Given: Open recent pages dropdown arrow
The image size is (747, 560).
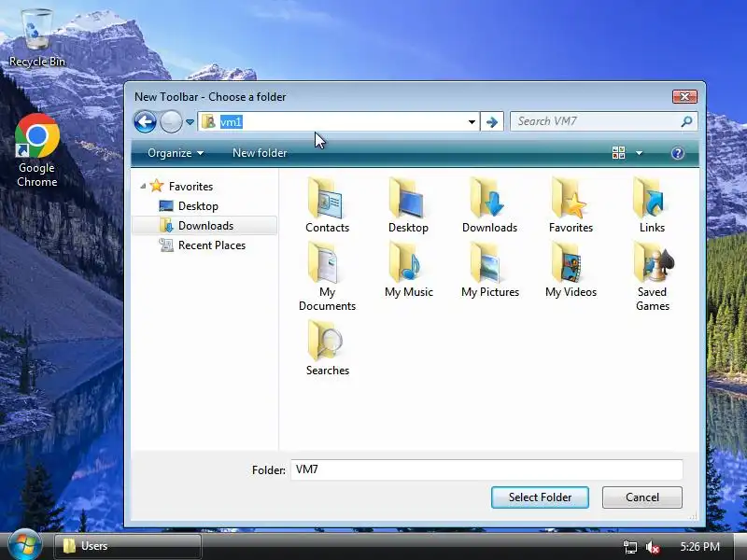Looking at the screenshot, I should tap(190, 122).
